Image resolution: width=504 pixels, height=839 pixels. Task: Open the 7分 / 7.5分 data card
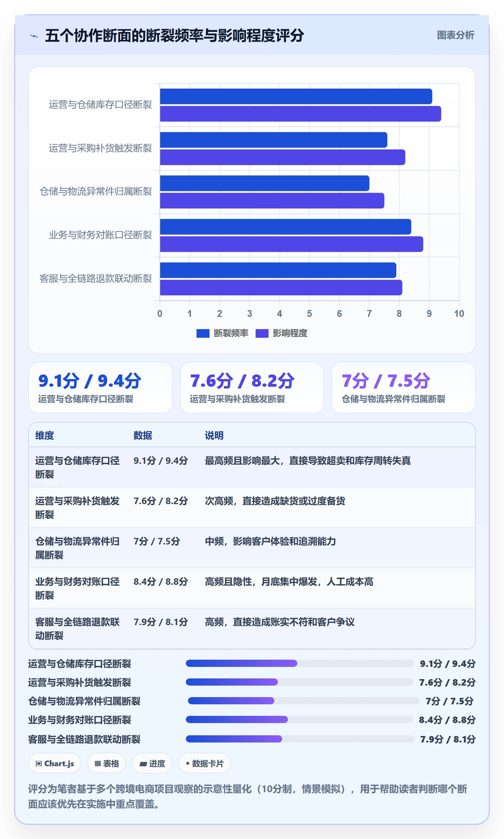(404, 387)
